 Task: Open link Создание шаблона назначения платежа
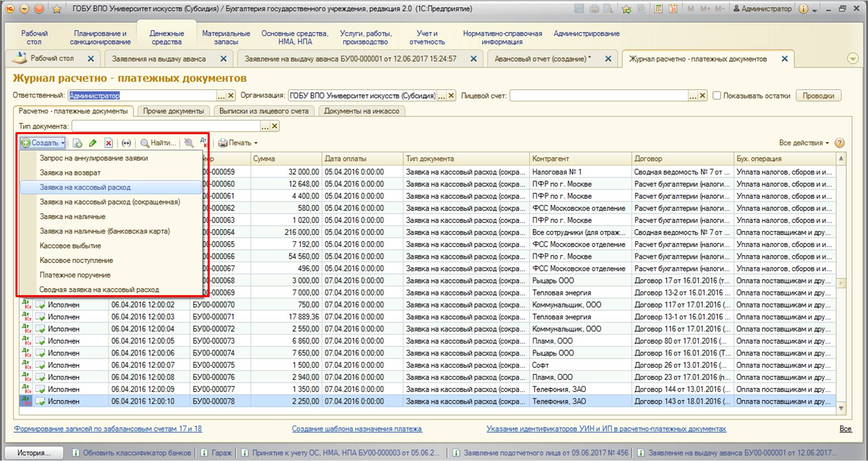(x=357, y=428)
